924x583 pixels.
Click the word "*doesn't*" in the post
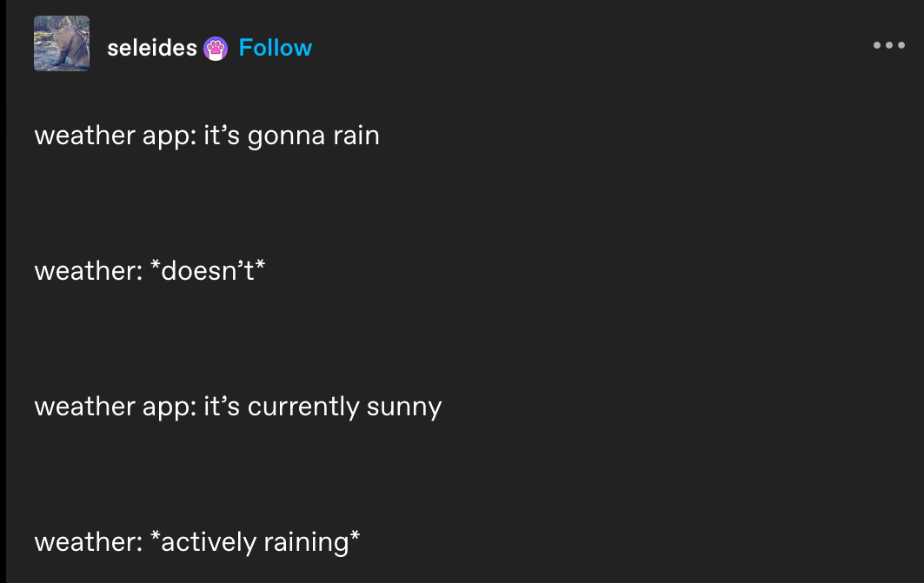(x=208, y=271)
